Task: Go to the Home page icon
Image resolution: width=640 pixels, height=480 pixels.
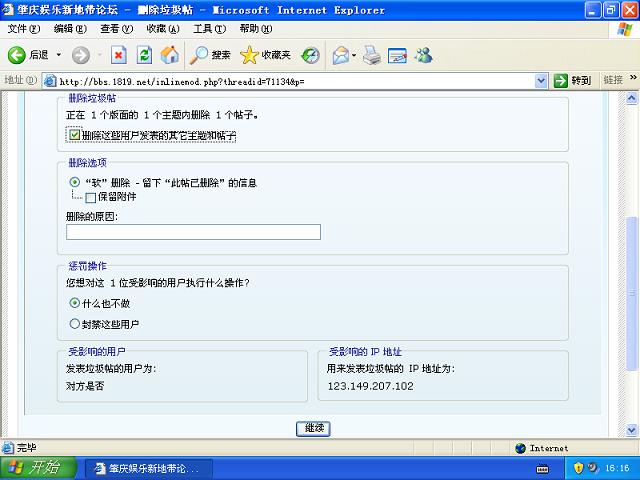Action: (170, 55)
